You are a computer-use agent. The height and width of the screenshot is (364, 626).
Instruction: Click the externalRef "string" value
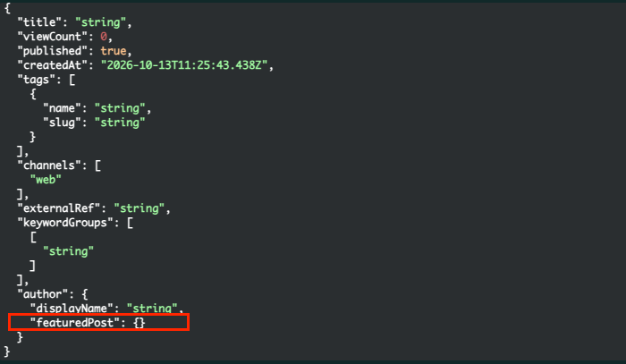[139, 208]
